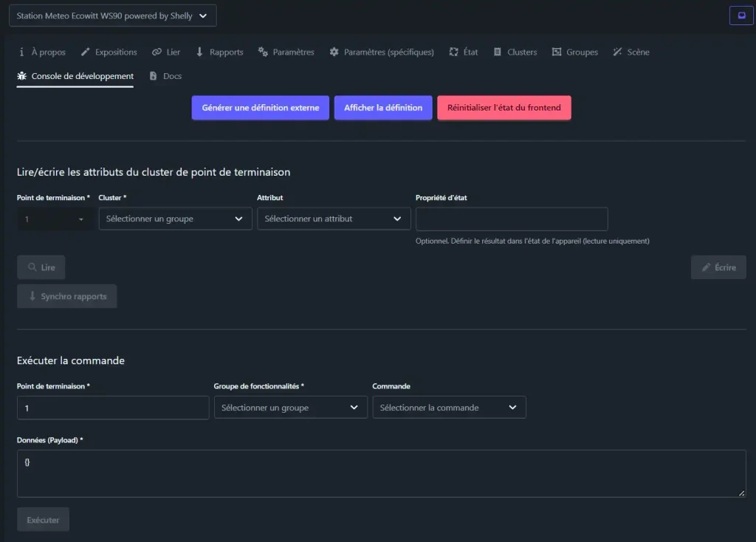
Task: Click into the Données (Payload) text area
Action: pos(382,473)
